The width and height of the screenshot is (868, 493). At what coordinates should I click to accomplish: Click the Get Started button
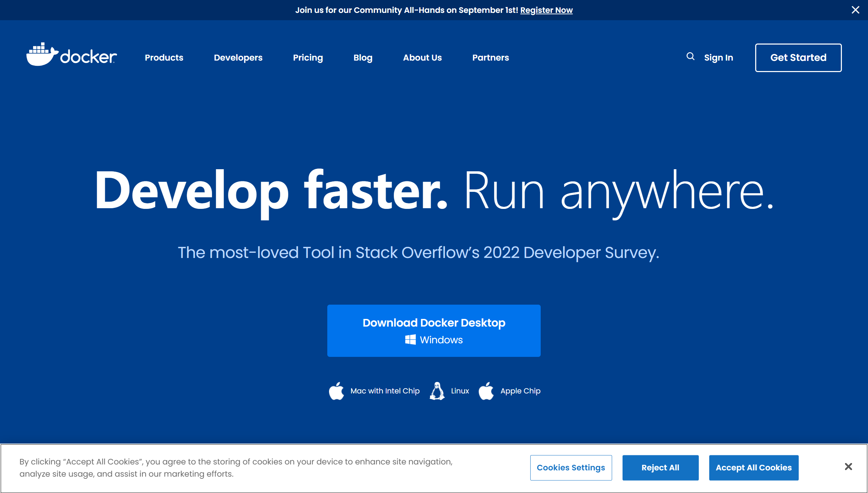pyautogui.click(x=798, y=57)
